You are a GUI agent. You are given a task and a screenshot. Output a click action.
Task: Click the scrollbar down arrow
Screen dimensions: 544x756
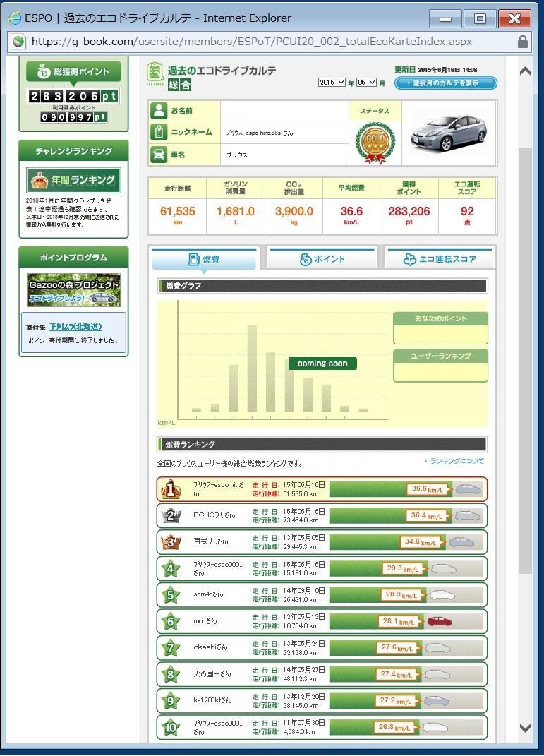(525, 728)
